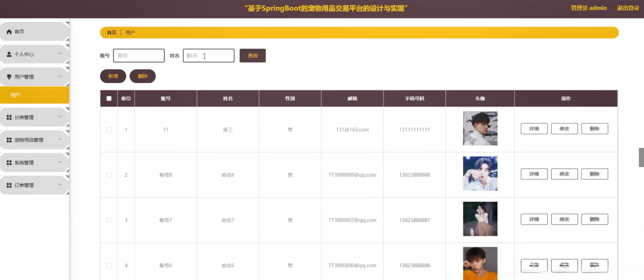Click the 管理员 admin label
644x280 pixels.
[589, 8]
